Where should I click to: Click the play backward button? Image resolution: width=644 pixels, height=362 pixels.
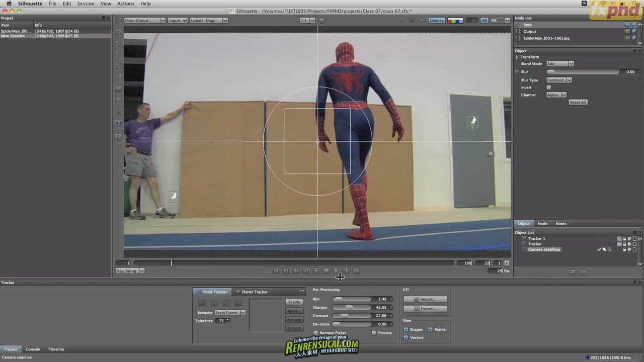[x=316, y=270]
